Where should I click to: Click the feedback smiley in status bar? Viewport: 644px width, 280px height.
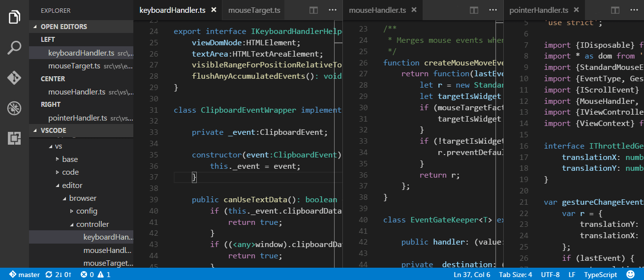630,275
